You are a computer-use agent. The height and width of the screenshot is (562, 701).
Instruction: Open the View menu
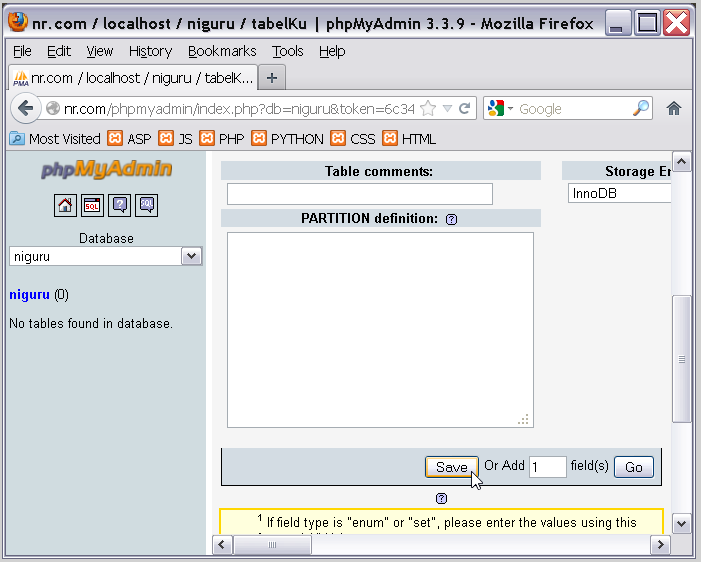[x=99, y=51]
